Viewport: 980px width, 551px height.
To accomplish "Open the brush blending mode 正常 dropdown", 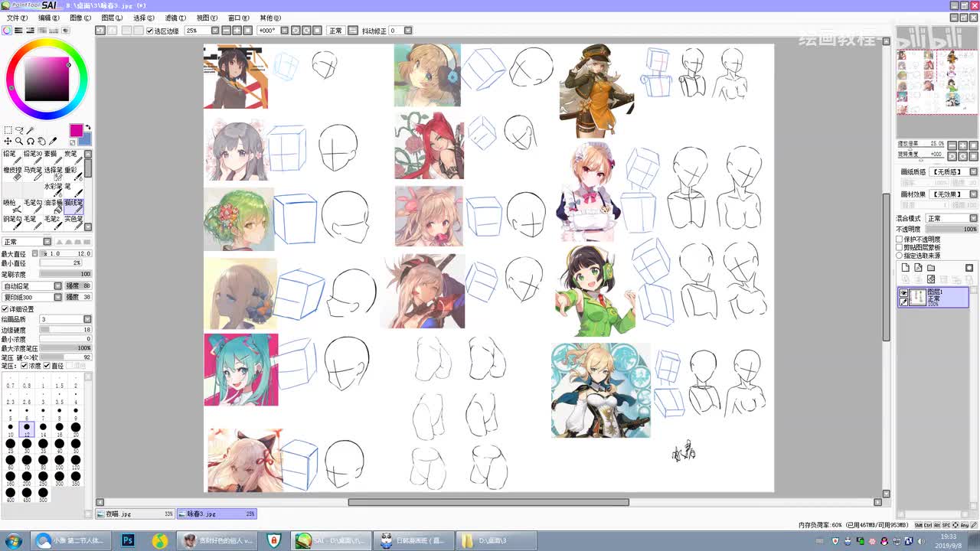I will click(47, 242).
